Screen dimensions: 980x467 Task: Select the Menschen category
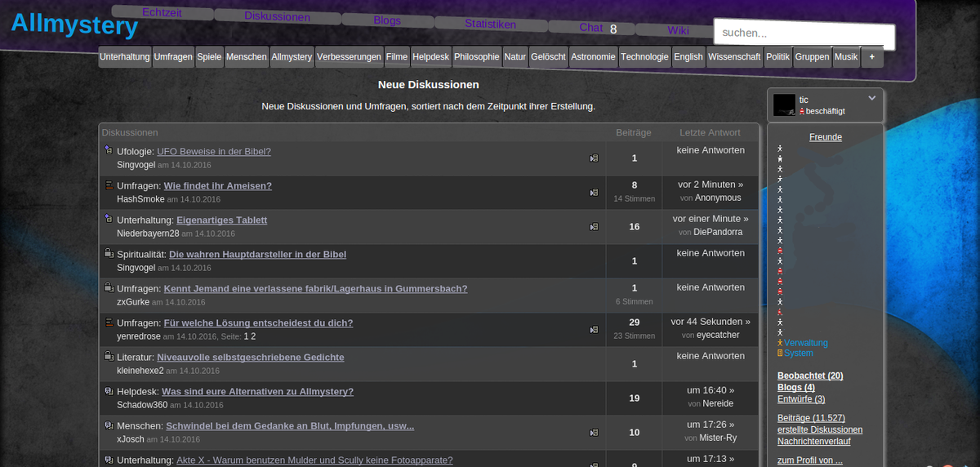(x=247, y=57)
